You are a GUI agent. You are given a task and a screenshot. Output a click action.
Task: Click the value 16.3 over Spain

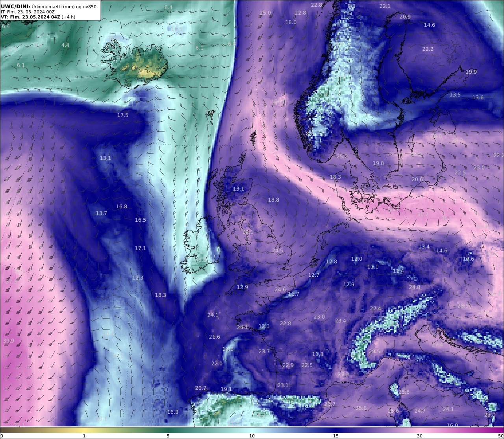pos(173,412)
